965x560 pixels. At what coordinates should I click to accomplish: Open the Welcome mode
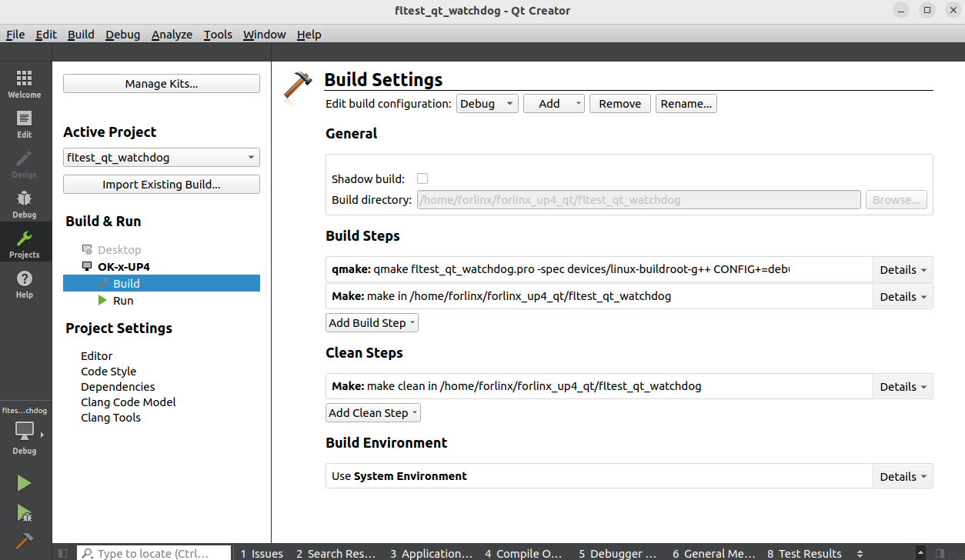pyautogui.click(x=25, y=84)
